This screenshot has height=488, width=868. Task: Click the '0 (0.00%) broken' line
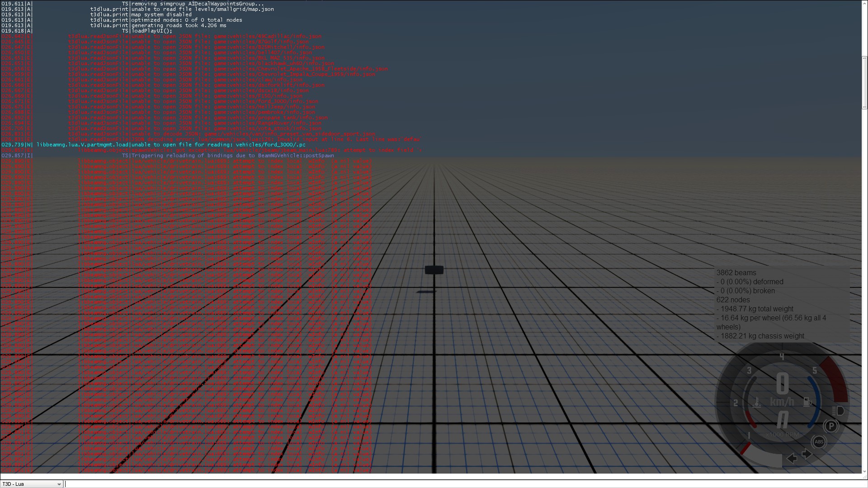click(x=745, y=291)
